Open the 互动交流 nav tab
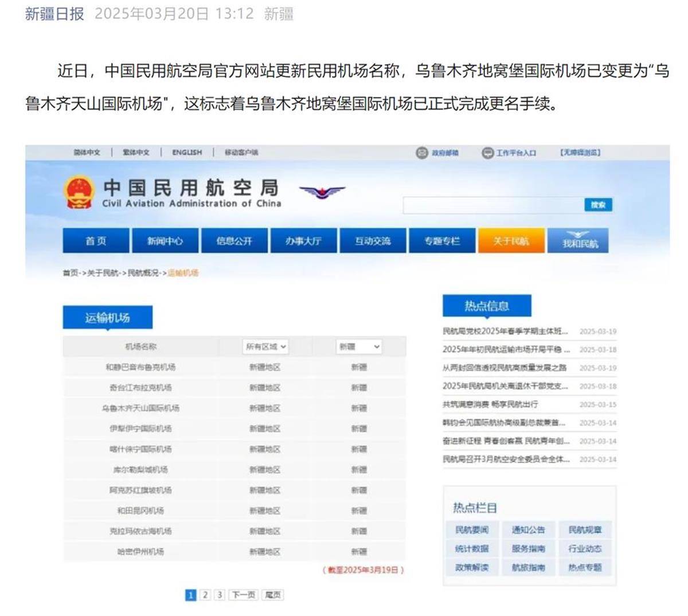The width and height of the screenshot is (688, 616). 373,241
